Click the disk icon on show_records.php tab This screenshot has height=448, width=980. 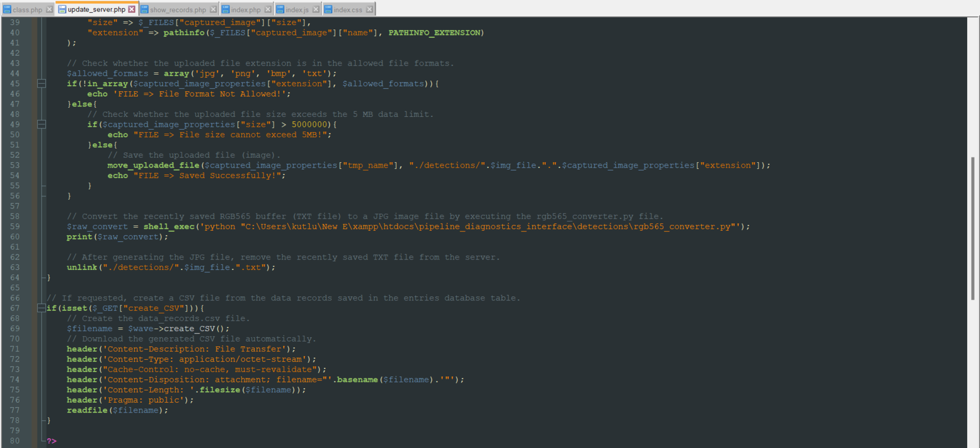145,9
